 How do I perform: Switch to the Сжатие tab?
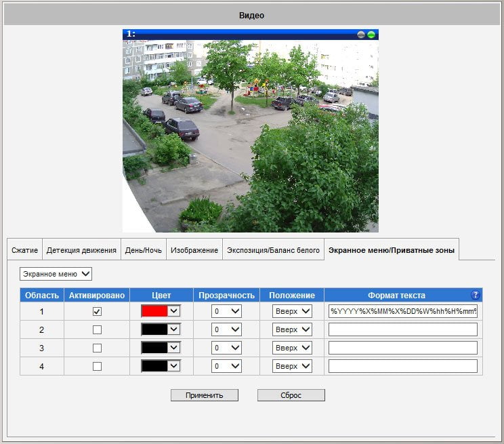click(x=25, y=250)
